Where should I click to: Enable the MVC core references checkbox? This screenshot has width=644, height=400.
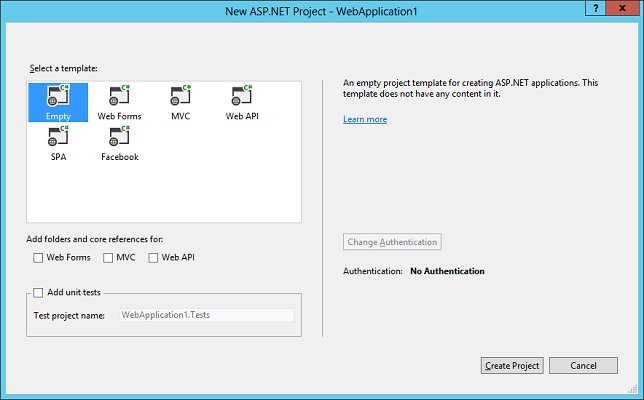108,257
